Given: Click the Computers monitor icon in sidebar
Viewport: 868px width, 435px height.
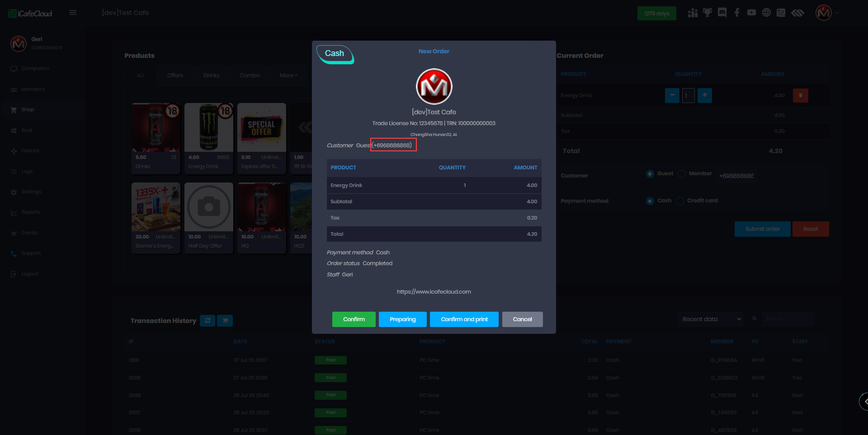Looking at the screenshot, I should coord(14,69).
